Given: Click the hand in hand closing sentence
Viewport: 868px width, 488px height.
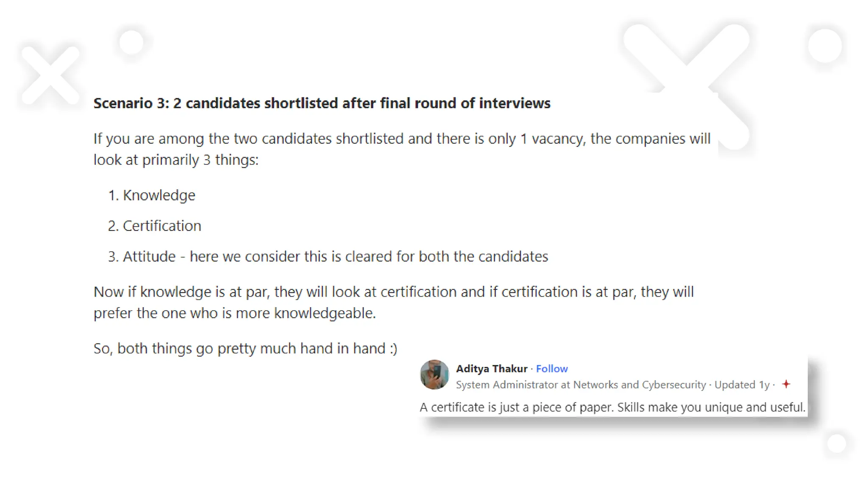Looking at the screenshot, I should 245,348.
